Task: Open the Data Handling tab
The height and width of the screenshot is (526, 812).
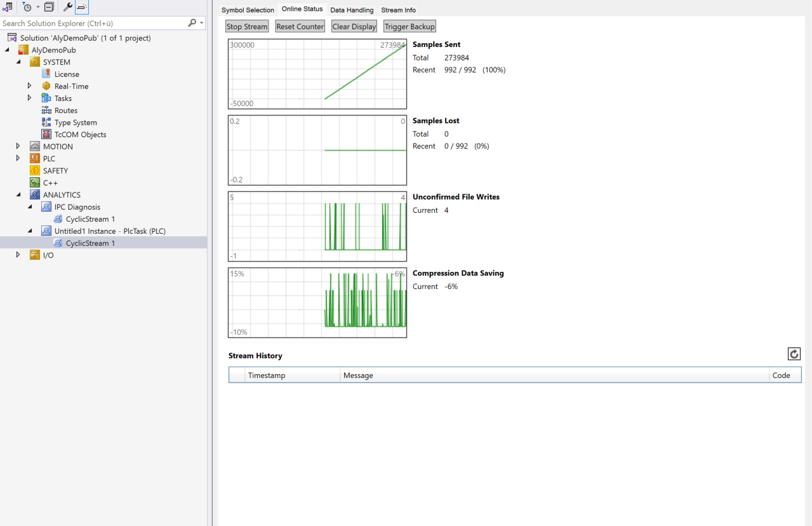Action: pos(352,10)
